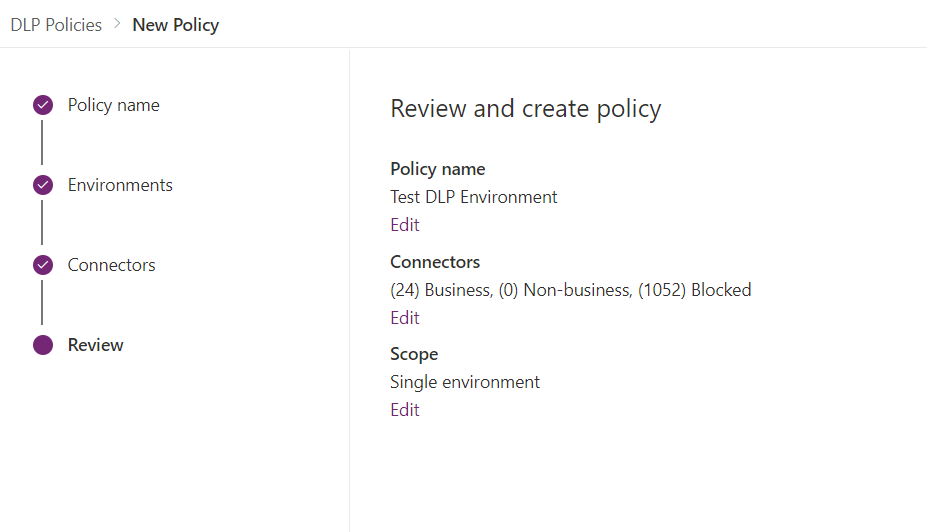Click the Test DLP Environment name text

473,197
